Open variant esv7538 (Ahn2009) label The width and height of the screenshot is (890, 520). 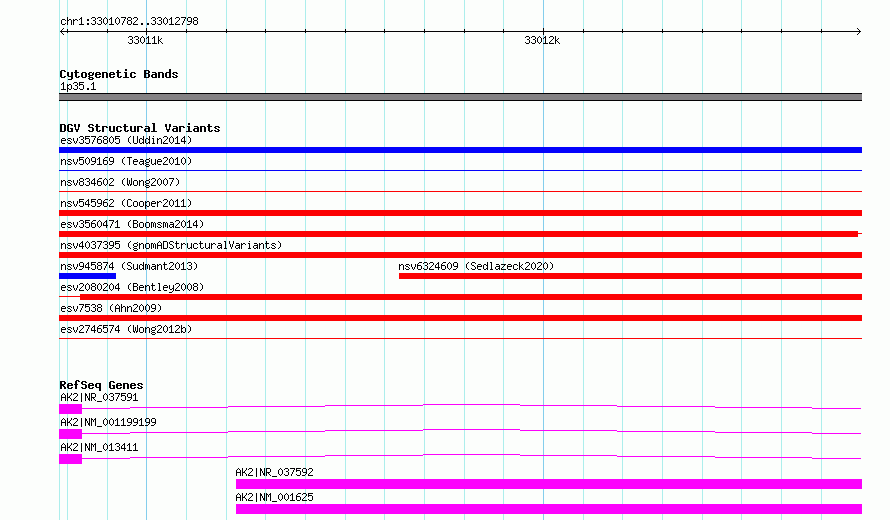click(111, 308)
